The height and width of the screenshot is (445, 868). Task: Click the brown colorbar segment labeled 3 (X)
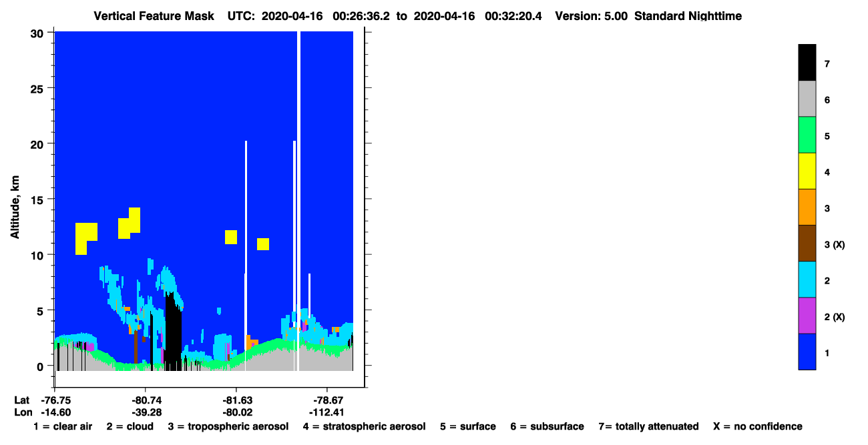click(x=807, y=243)
